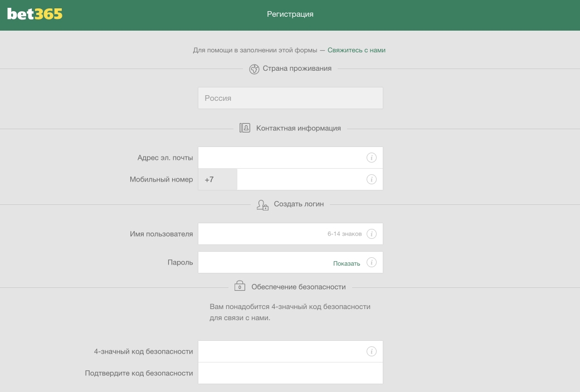Click the security code info icon
This screenshot has height=392, width=580.
coord(372,351)
